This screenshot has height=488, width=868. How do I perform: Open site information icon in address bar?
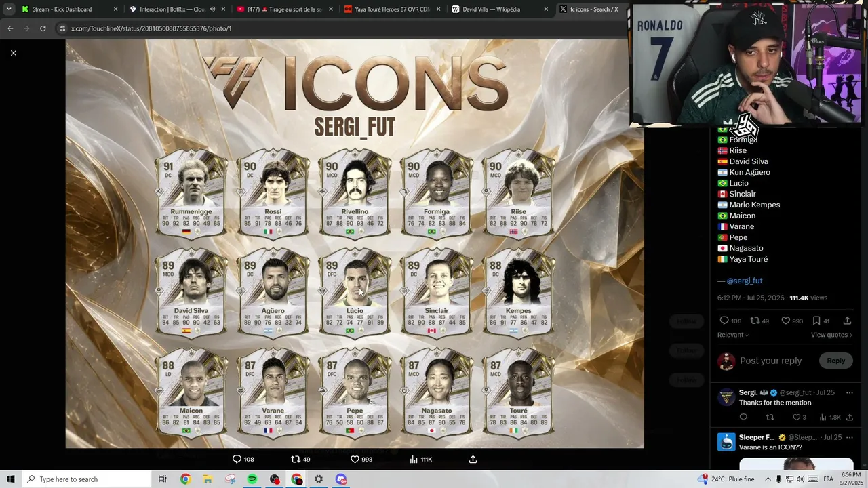(x=62, y=28)
